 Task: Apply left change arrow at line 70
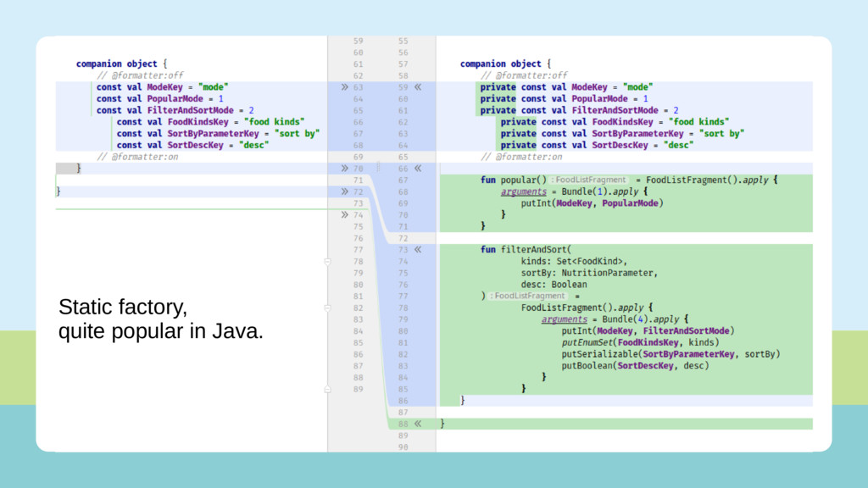point(344,169)
